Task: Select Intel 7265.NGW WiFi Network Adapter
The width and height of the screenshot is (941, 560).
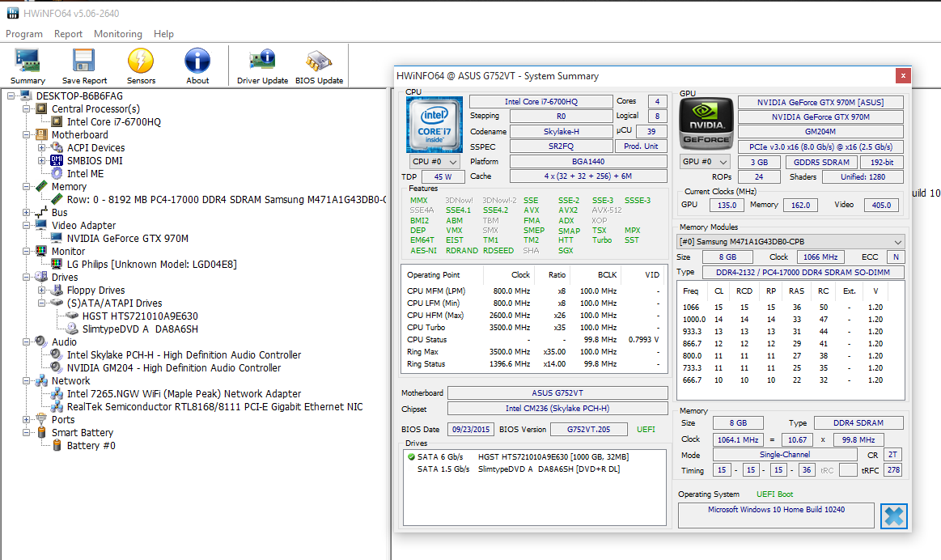Action: (184, 394)
